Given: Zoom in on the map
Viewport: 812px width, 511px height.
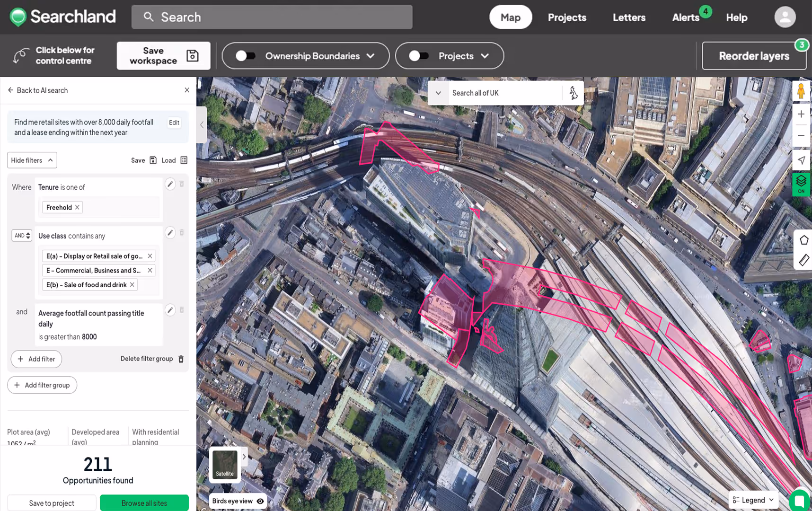Looking at the screenshot, I should 801,114.
